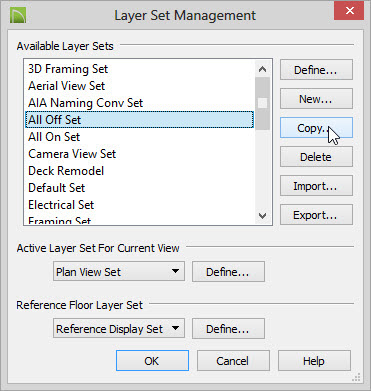Delete the selected layer set

(316, 157)
